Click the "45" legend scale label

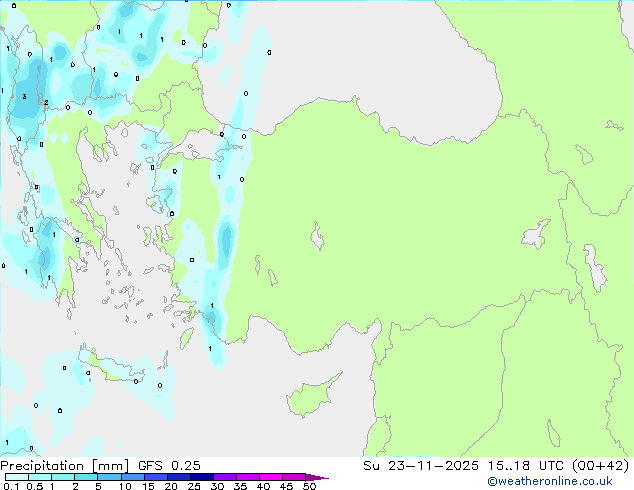pyautogui.click(x=286, y=486)
